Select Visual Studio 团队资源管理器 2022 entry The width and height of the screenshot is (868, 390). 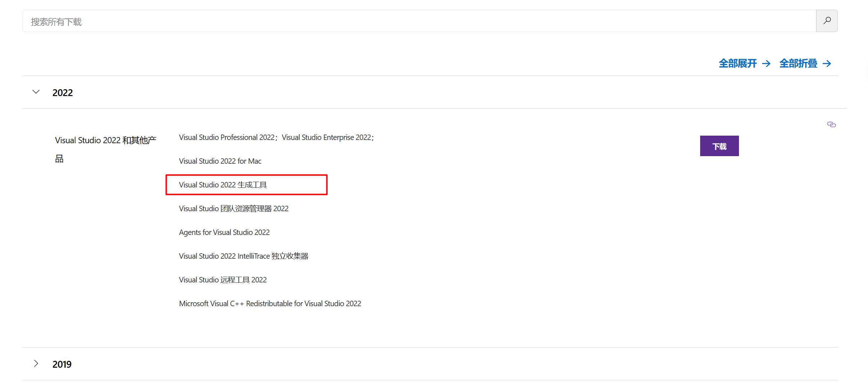click(x=234, y=209)
